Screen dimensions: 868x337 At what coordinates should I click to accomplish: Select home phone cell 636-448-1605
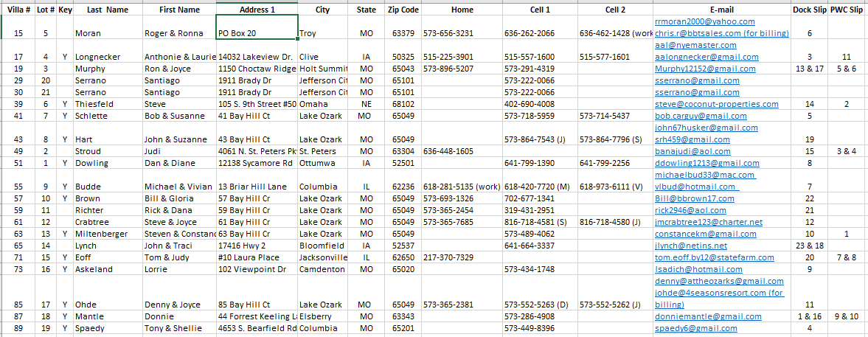(x=462, y=151)
